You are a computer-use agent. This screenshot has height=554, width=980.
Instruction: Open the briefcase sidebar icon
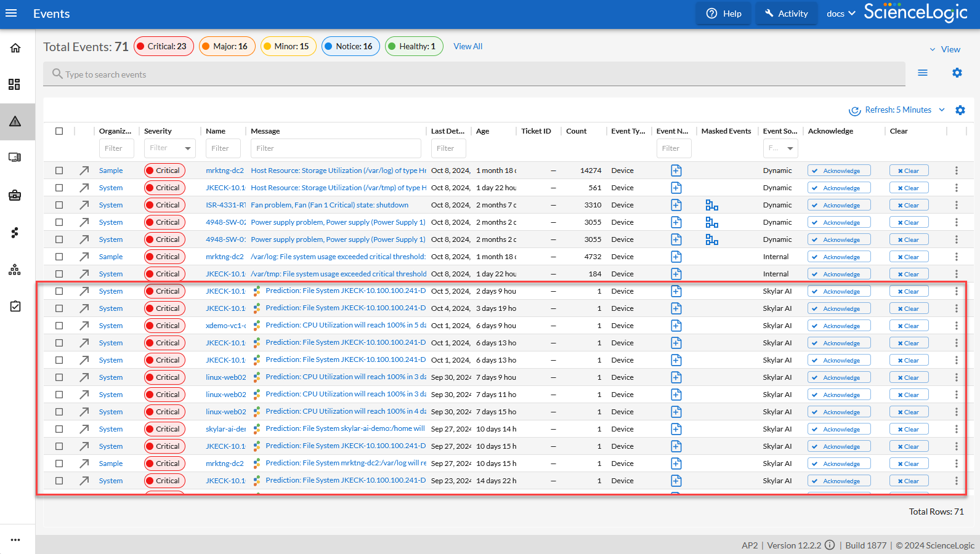(x=15, y=195)
